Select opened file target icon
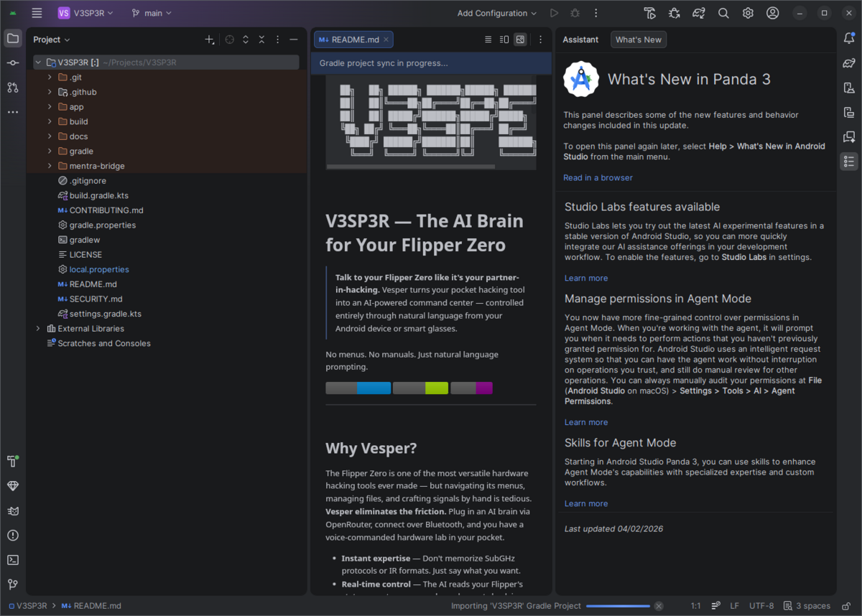Viewport: 862px width, 616px height. coord(230,39)
